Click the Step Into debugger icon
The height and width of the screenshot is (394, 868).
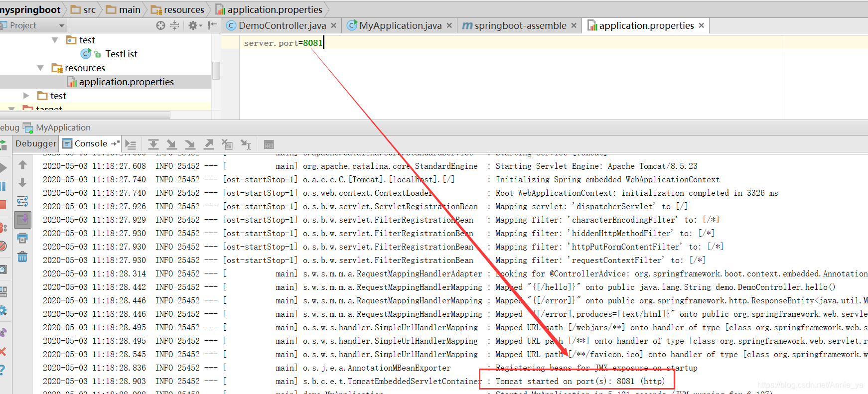click(x=171, y=144)
